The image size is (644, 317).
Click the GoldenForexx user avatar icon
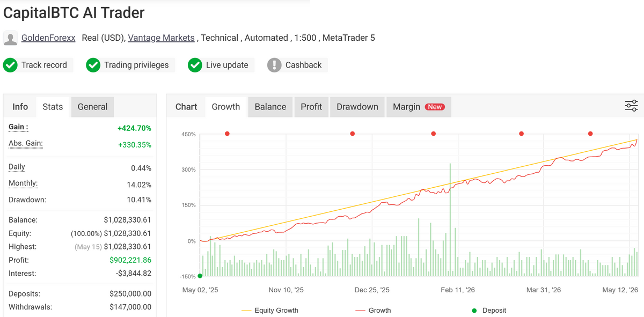coord(10,38)
